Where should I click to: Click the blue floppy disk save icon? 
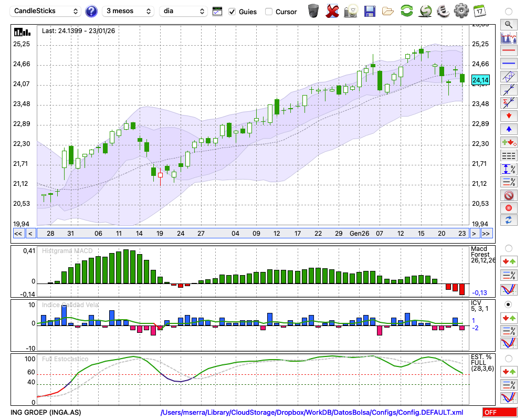click(x=370, y=11)
